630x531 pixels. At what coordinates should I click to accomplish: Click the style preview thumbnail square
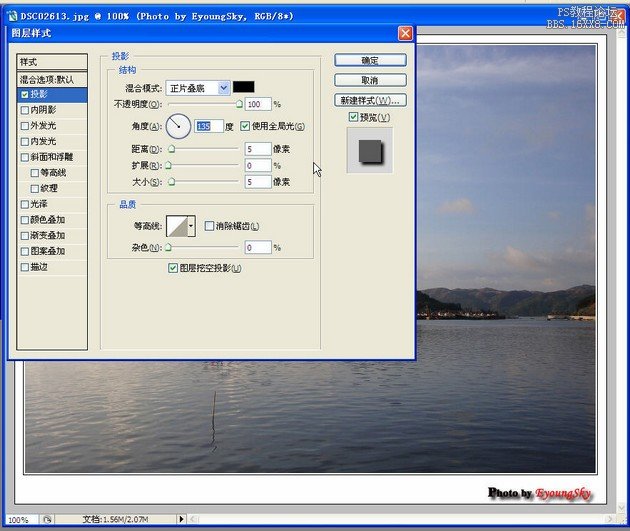[370, 151]
